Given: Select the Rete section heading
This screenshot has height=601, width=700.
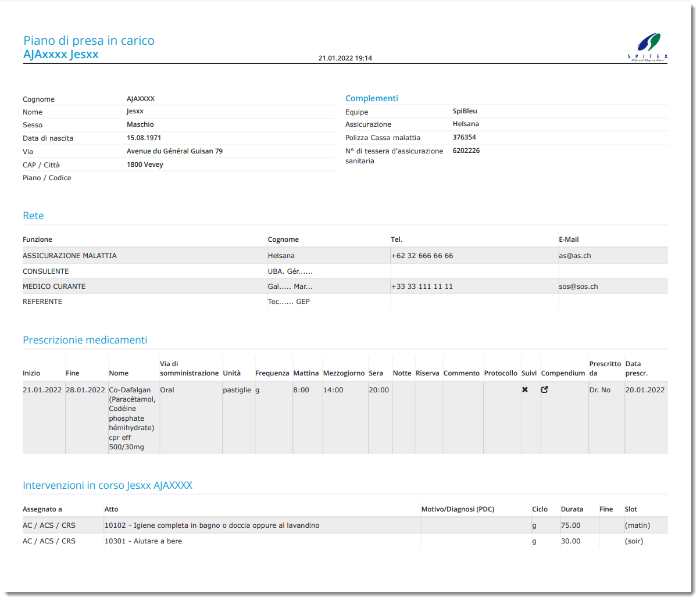Looking at the screenshot, I should click(33, 216).
